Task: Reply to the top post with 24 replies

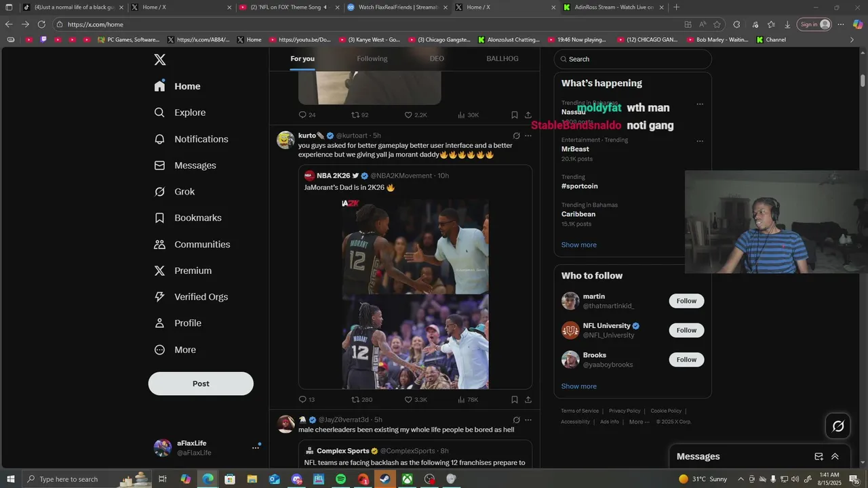Action: (x=307, y=115)
